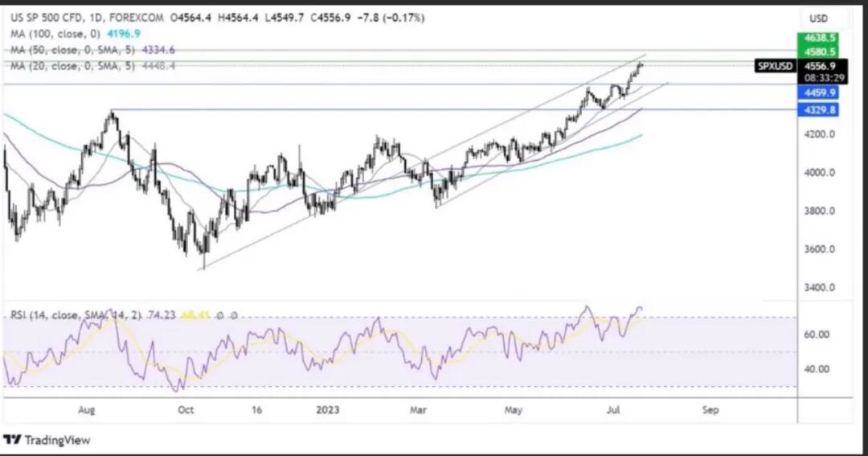
Task: Click the 4638.5 green price label
Action: click(818, 39)
